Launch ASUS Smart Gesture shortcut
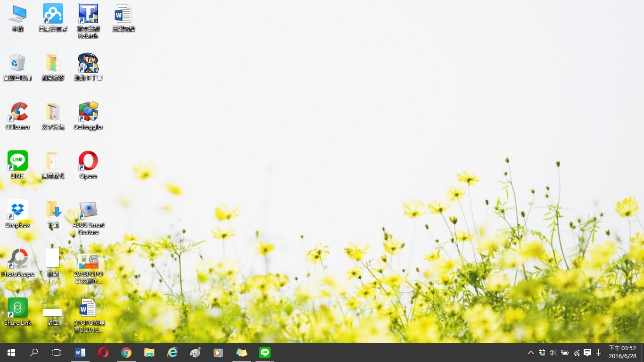This screenshot has width=644, height=362. [x=88, y=217]
